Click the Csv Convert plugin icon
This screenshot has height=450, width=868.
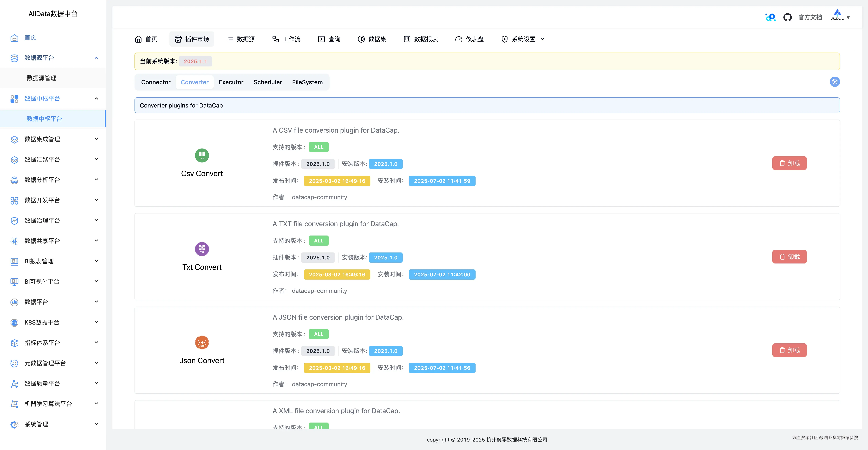(202, 155)
